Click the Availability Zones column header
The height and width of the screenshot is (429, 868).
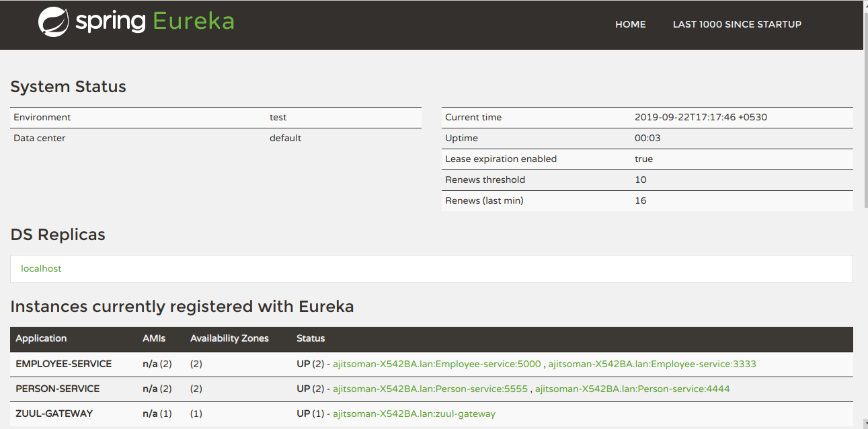coord(229,338)
